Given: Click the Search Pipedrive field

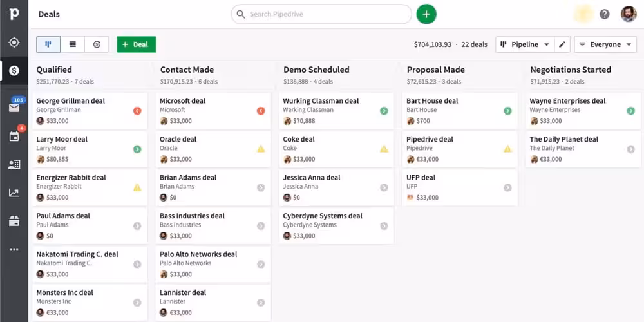Looking at the screenshot, I should 321,14.
